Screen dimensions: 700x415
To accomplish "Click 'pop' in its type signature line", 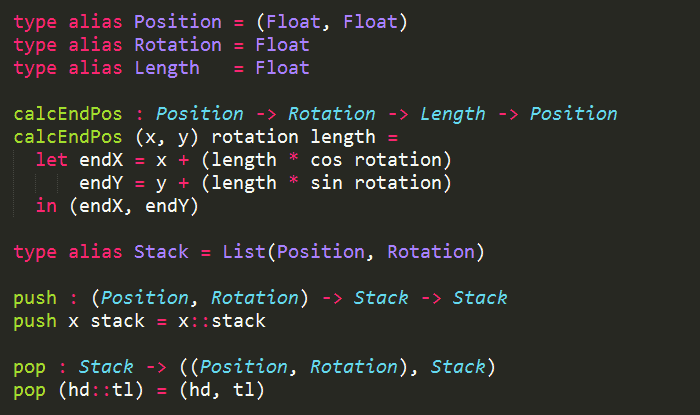I will point(30,367).
